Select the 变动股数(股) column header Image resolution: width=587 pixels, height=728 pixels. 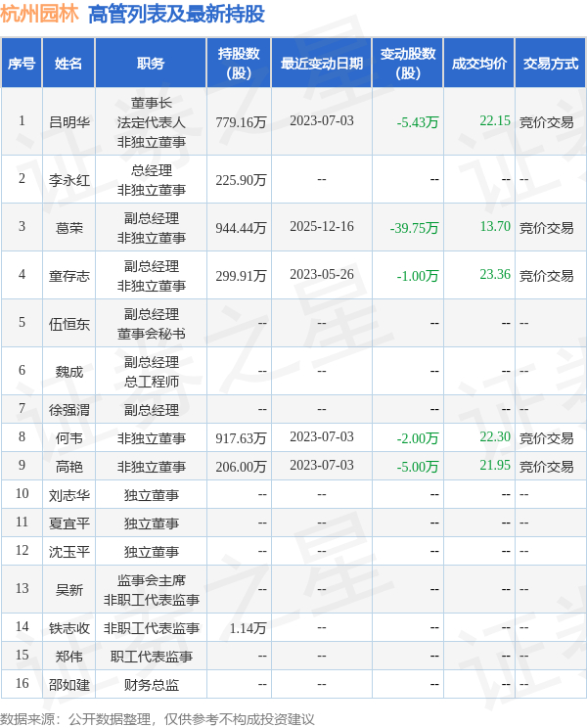point(408,64)
